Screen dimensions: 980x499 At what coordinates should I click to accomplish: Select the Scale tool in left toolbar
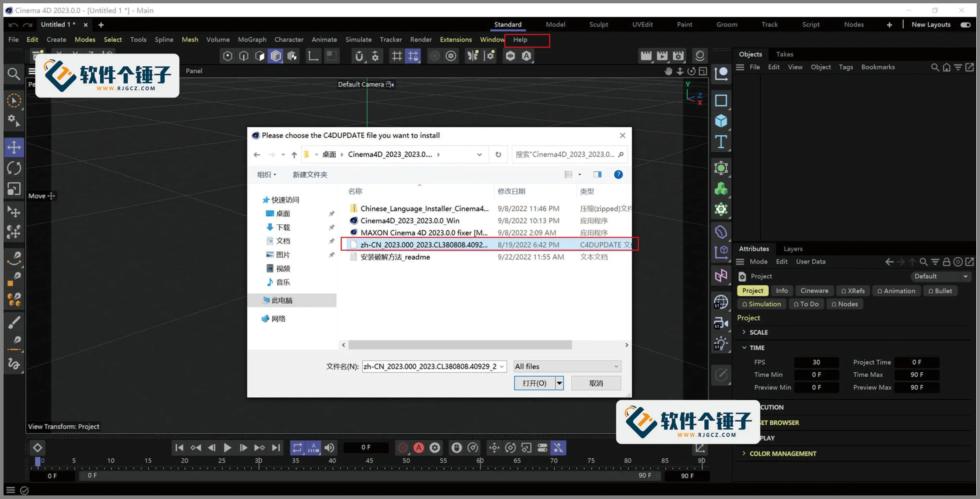click(x=14, y=189)
